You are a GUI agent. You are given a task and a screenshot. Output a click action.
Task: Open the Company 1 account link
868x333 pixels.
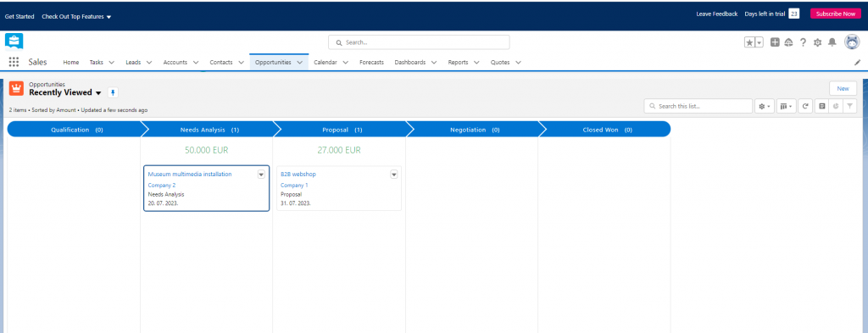click(294, 186)
